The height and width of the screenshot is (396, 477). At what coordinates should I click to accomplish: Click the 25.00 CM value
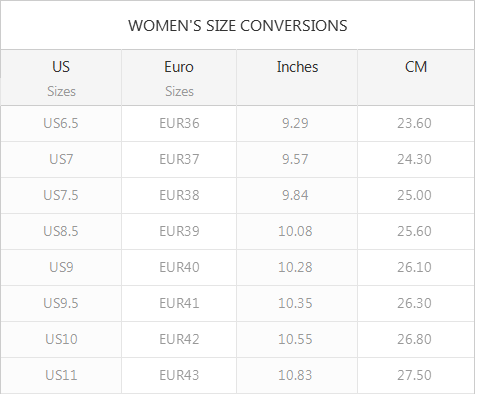pyautogui.click(x=414, y=195)
